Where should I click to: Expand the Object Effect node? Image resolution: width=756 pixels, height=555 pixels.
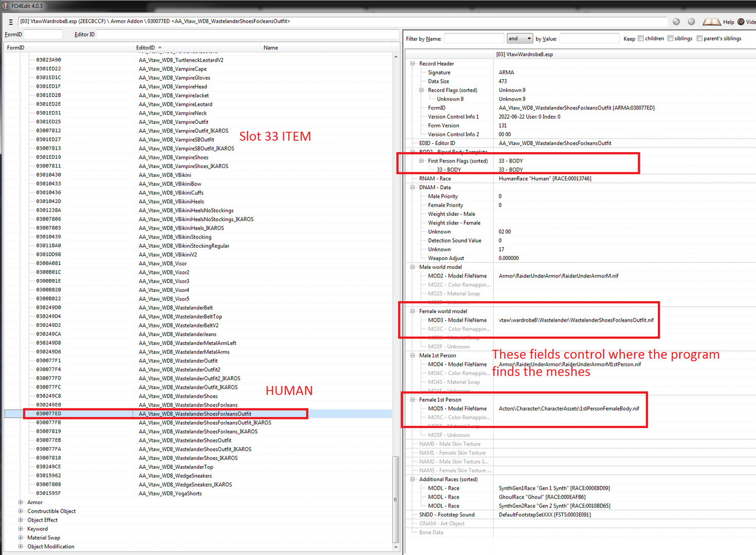click(21, 520)
